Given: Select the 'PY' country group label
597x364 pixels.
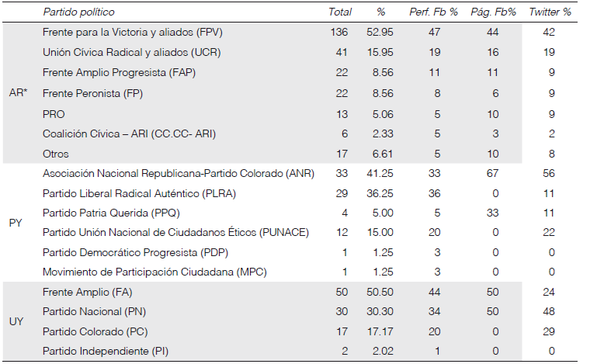Looking at the screenshot, I should click(16, 223).
